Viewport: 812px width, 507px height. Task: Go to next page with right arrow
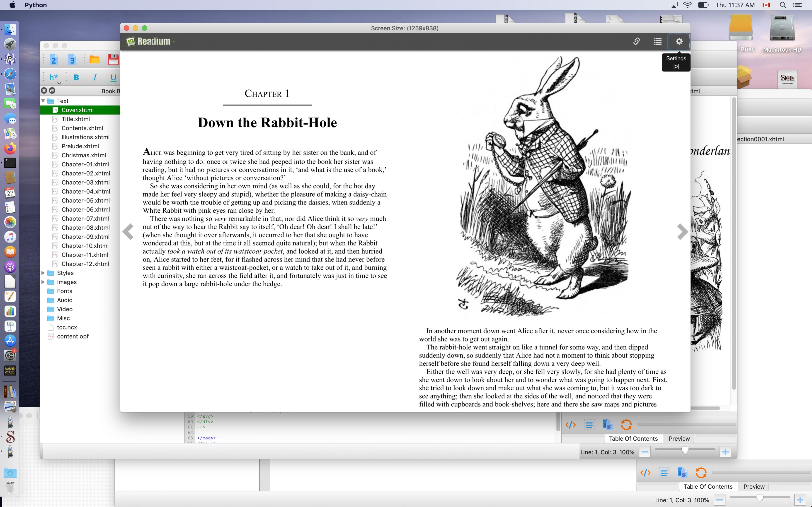point(682,231)
